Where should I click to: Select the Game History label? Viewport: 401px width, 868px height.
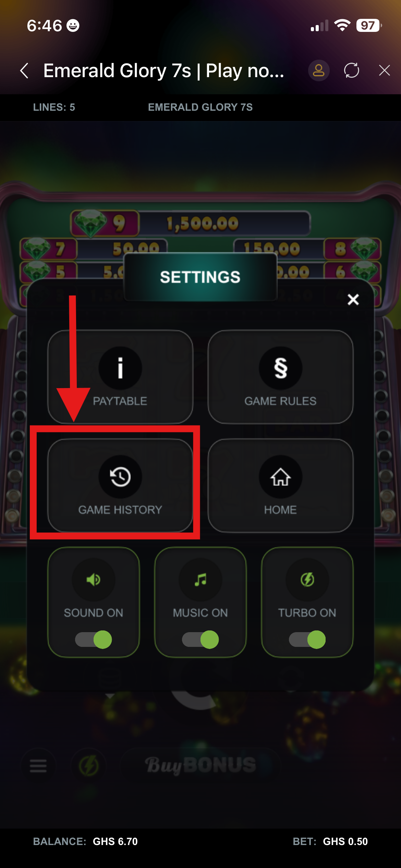coord(120,510)
